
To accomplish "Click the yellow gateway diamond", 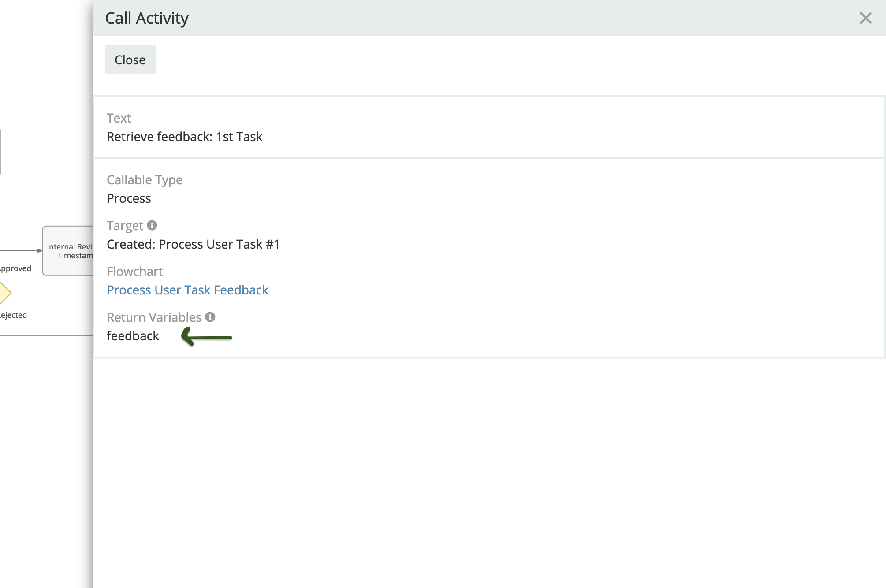I will (x=4, y=293).
